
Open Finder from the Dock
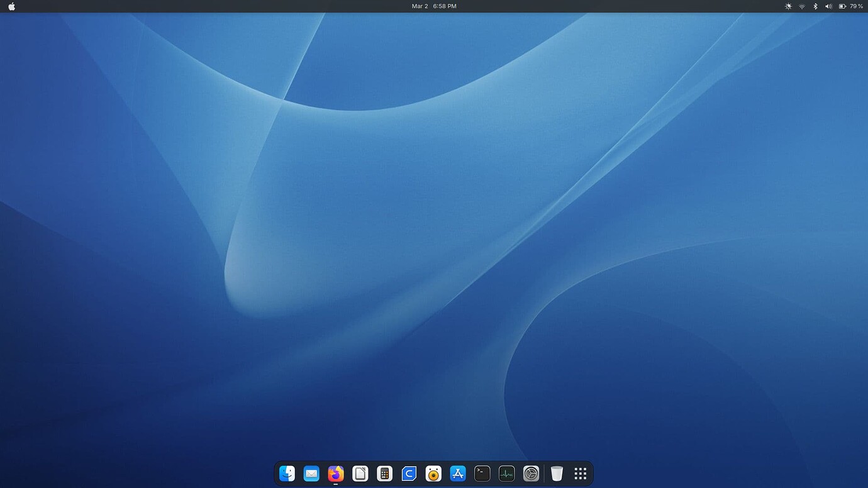pyautogui.click(x=287, y=474)
